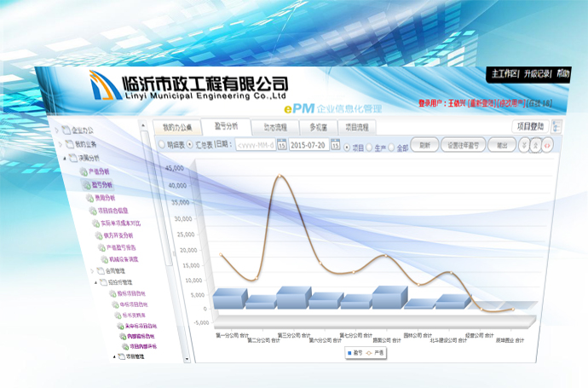
Task: Collapse the 决策分析 tree node arrow
Action: [x=64, y=159]
